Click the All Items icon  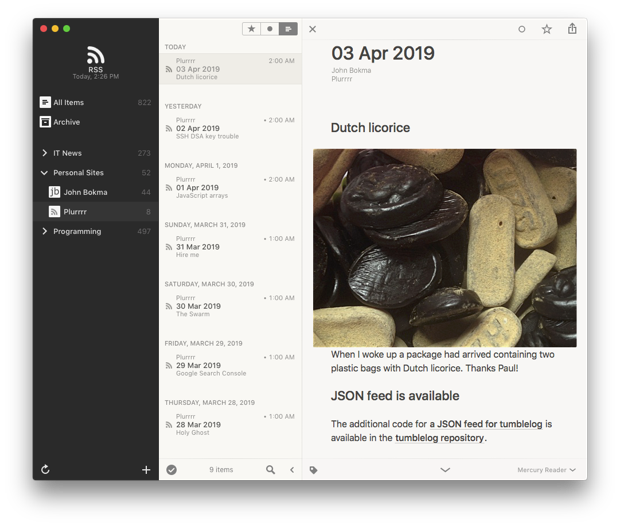pyautogui.click(x=45, y=102)
